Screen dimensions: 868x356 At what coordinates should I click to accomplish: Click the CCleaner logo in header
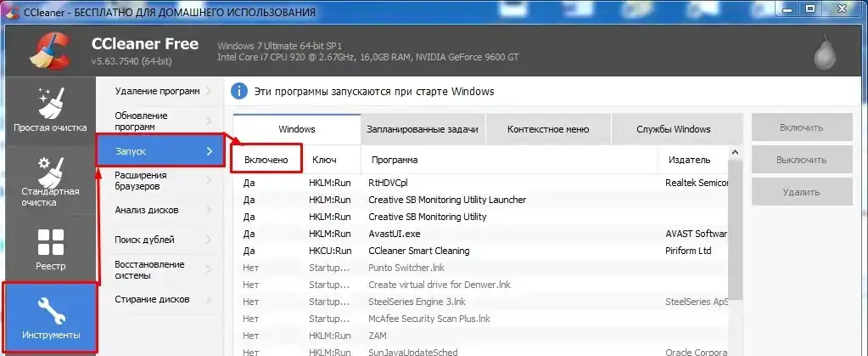(x=50, y=52)
